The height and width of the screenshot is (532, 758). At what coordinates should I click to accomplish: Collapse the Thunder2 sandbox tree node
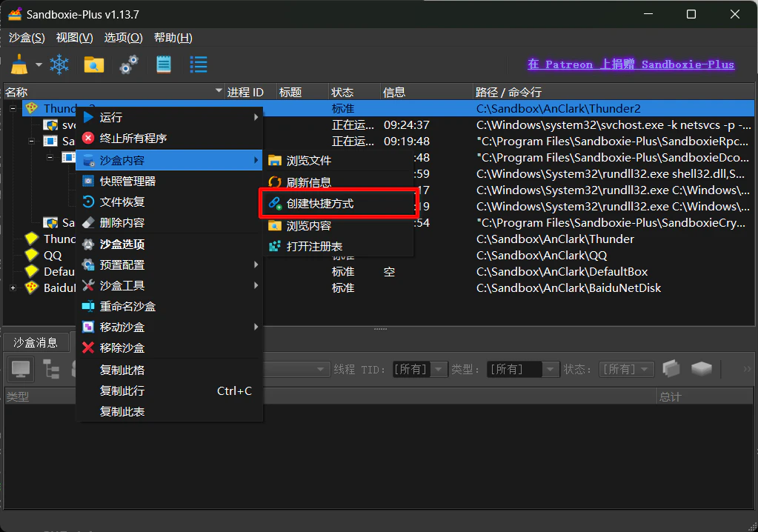[13, 108]
